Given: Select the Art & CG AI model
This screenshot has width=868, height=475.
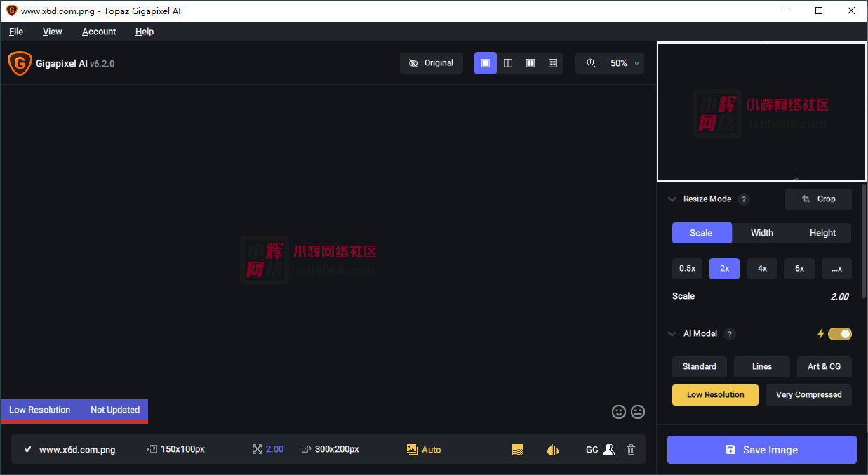Looking at the screenshot, I should (x=824, y=367).
